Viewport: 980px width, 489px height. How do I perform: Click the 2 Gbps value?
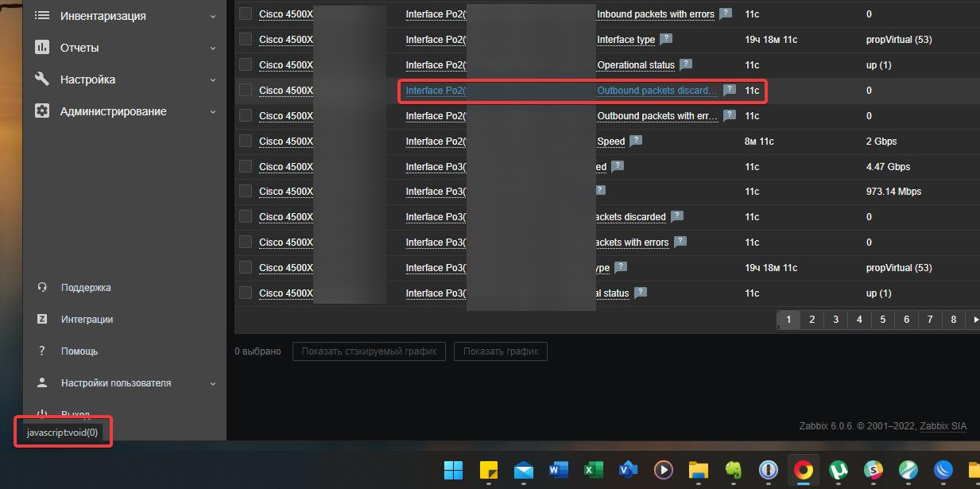coord(881,142)
